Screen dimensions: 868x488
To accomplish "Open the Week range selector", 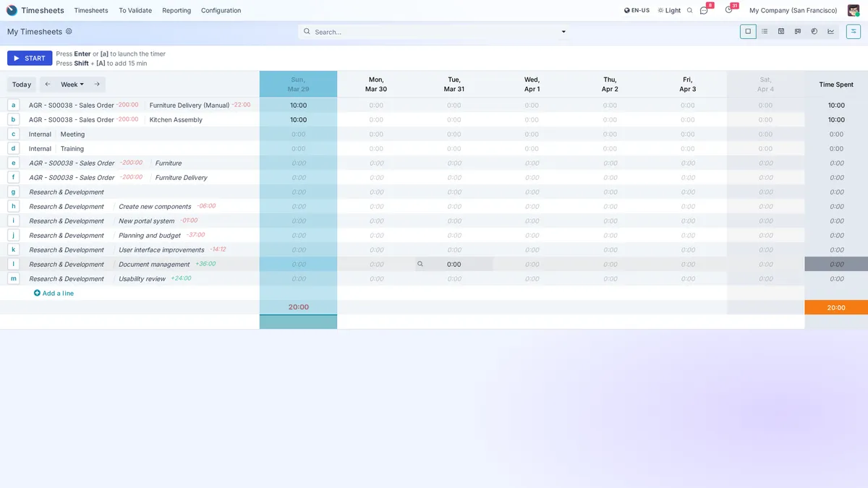I will click(x=69, y=85).
